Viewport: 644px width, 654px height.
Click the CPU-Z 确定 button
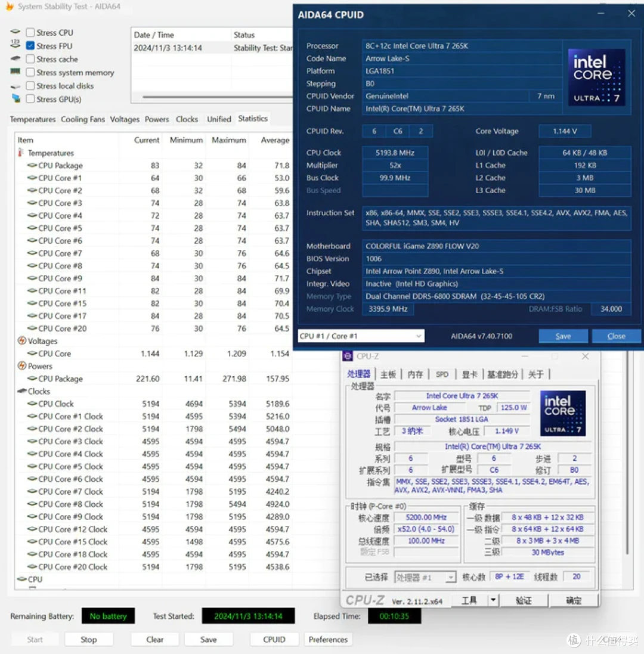click(574, 600)
